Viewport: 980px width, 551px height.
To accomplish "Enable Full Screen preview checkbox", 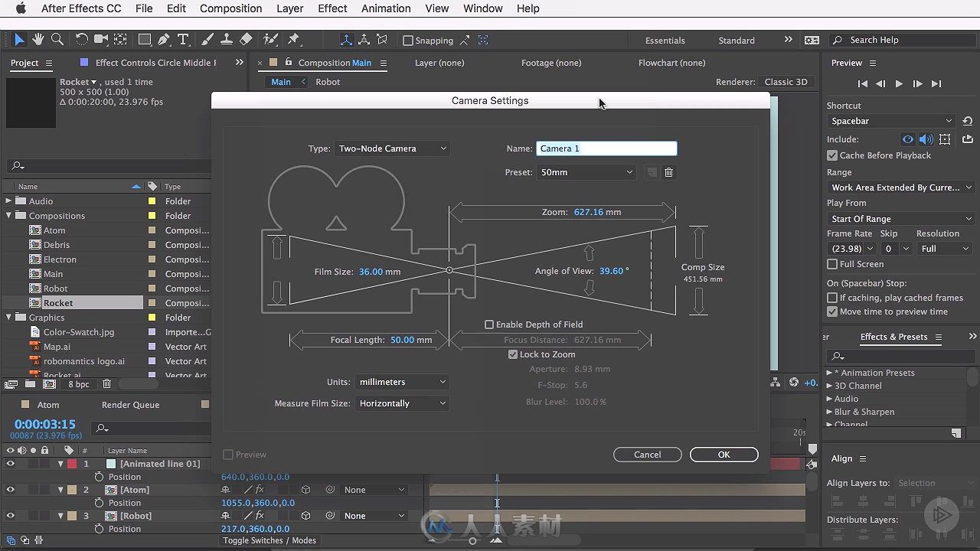I will 832,264.
